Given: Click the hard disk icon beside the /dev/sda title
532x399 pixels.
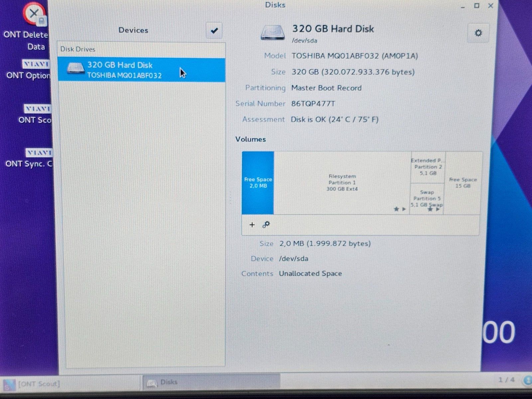Looking at the screenshot, I should click(273, 33).
